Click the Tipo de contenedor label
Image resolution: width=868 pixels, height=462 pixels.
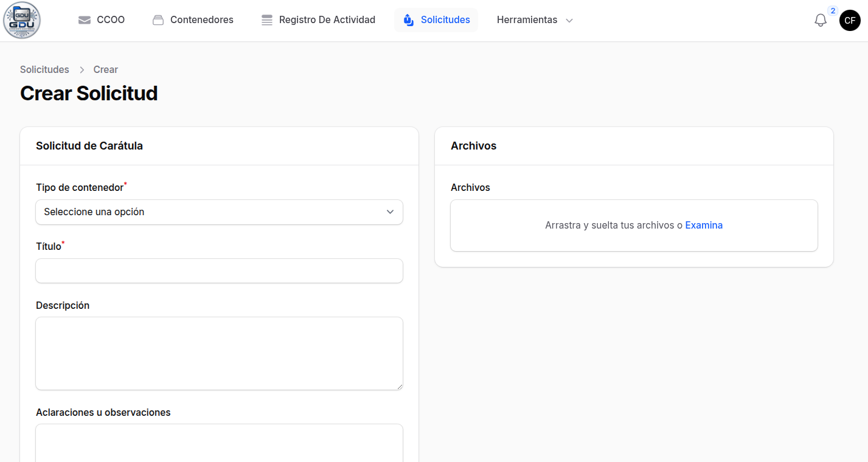pos(80,187)
